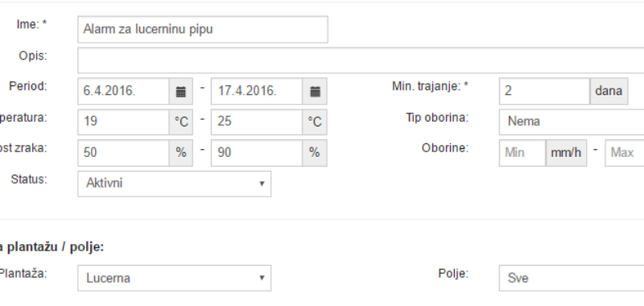This screenshot has height=306, width=644.
Task: Click into the empty Opis field
Action: pos(361,60)
